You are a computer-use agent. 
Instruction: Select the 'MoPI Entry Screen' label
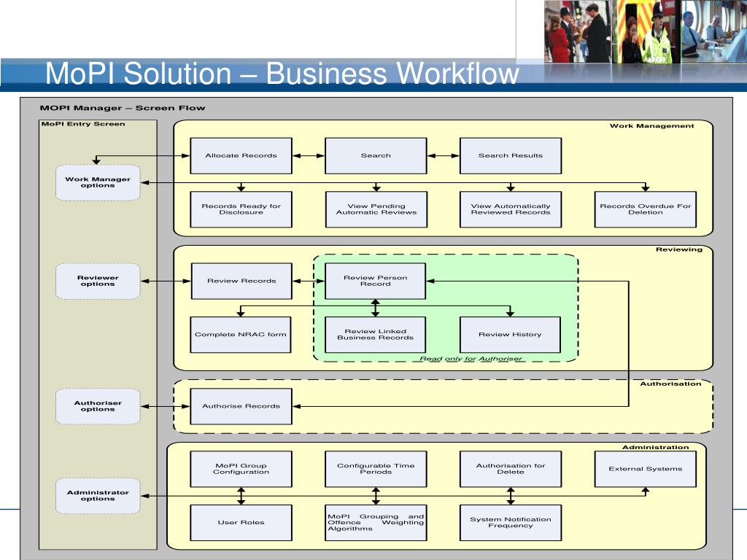[83, 124]
